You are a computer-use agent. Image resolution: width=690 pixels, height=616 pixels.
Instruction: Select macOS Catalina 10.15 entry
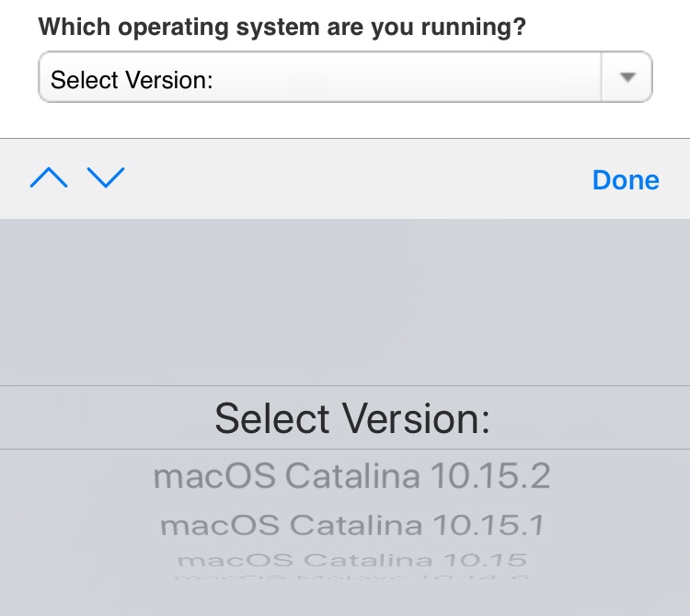click(351, 559)
